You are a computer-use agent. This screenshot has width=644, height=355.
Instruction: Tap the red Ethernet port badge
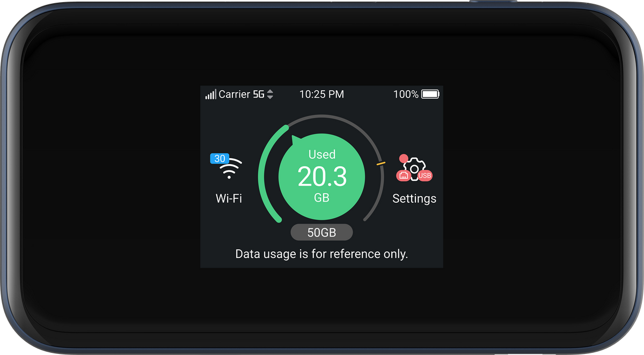[x=404, y=175]
